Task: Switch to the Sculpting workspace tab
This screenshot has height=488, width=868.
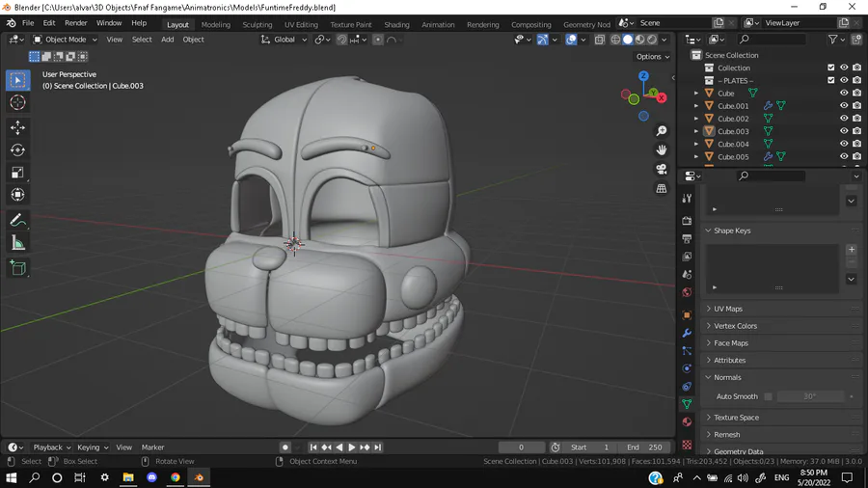Action: (257, 24)
